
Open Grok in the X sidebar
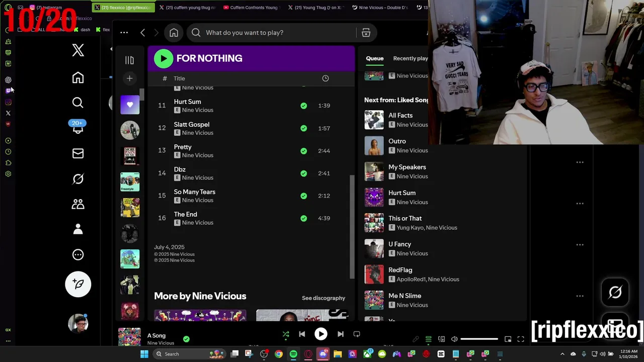[x=78, y=179]
